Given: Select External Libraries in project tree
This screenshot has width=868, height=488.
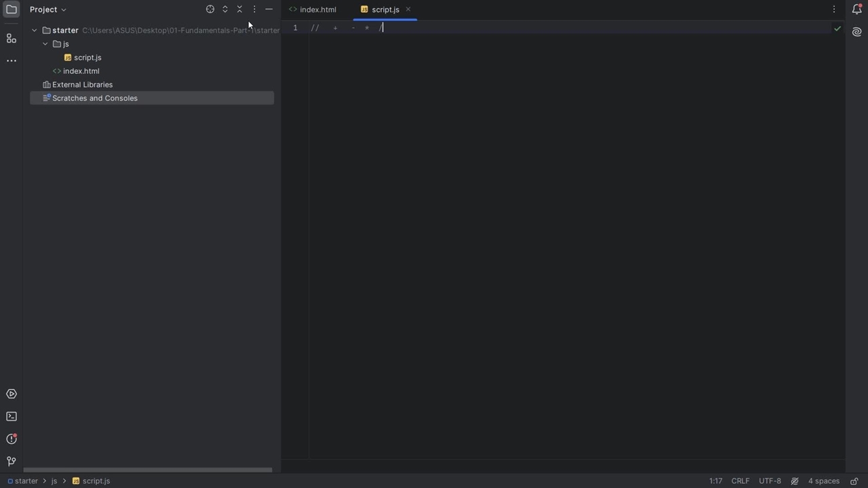Looking at the screenshot, I should (x=82, y=85).
